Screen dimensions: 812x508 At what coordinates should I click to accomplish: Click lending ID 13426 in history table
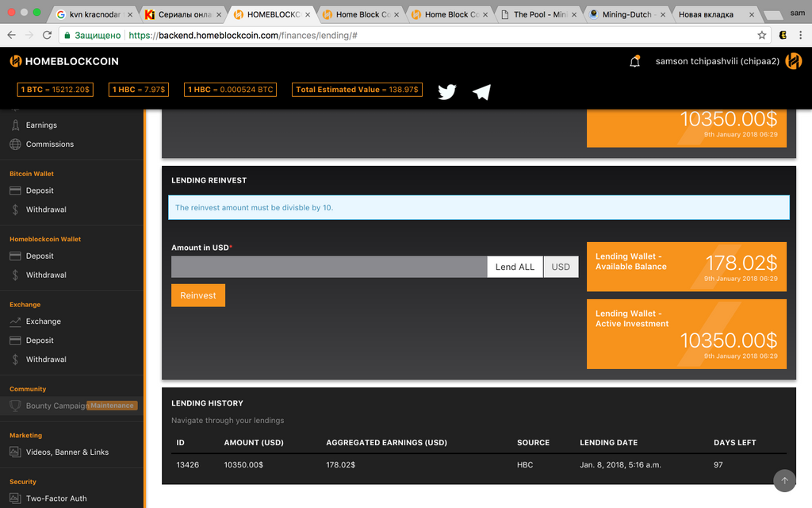tap(187, 464)
